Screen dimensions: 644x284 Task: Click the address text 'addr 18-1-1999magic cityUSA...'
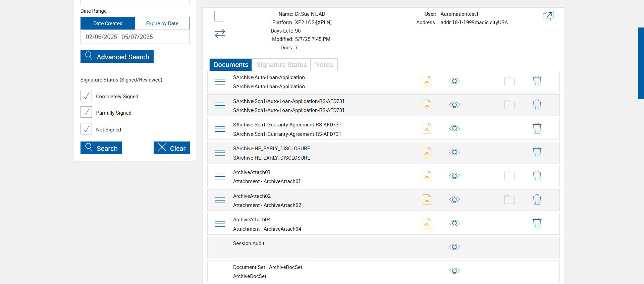pyautogui.click(x=476, y=22)
